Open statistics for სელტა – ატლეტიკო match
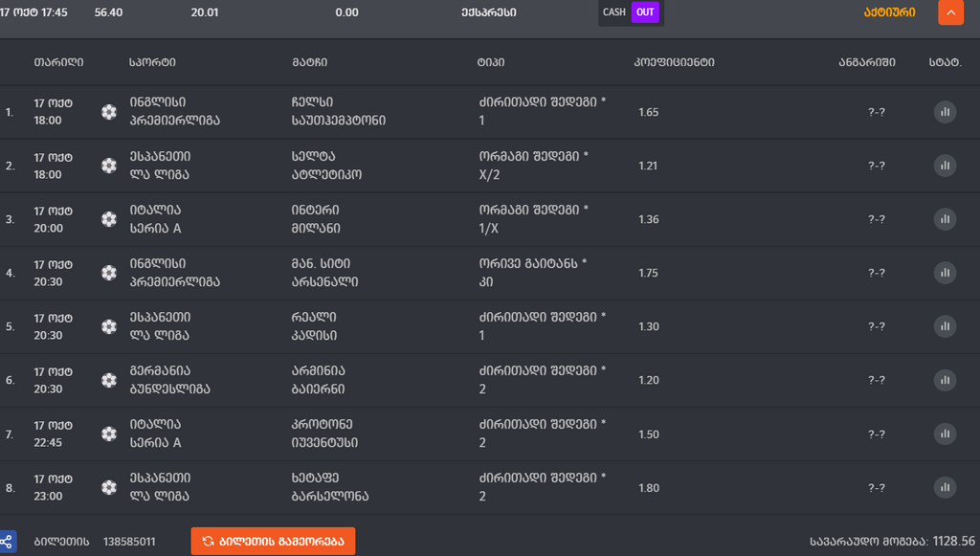This screenshot has height=556, width=980. (945, 166)
